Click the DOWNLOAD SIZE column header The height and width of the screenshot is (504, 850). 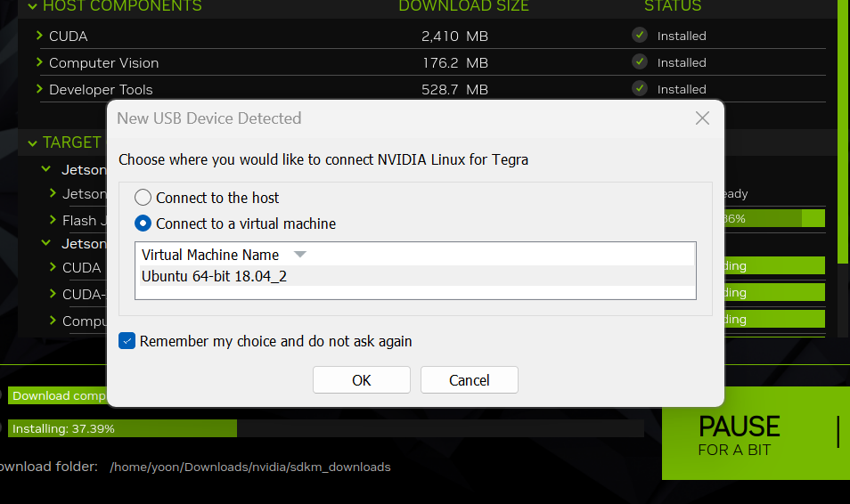coord(463,6)
